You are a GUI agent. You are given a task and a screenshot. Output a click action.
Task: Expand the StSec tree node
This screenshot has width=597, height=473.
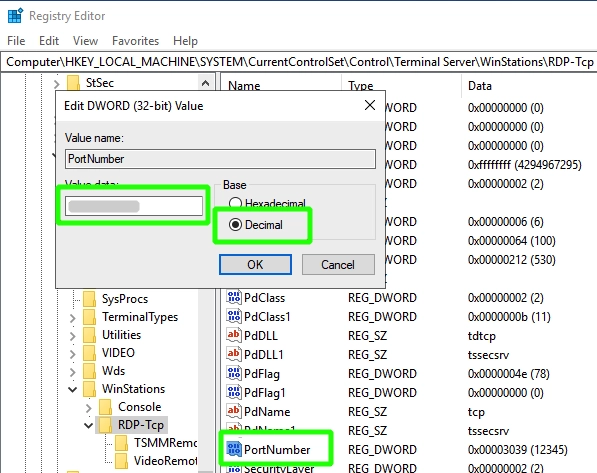click(x=57, y=83)
